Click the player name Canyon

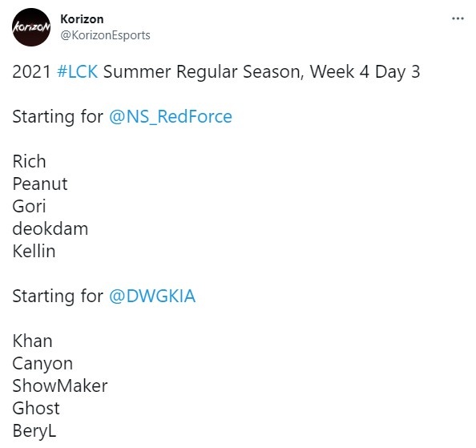pyautogui.click(x=42, y=364)
